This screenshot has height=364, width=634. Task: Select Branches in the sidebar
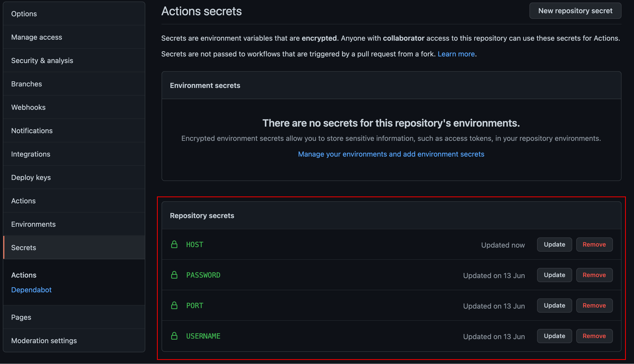74,84
